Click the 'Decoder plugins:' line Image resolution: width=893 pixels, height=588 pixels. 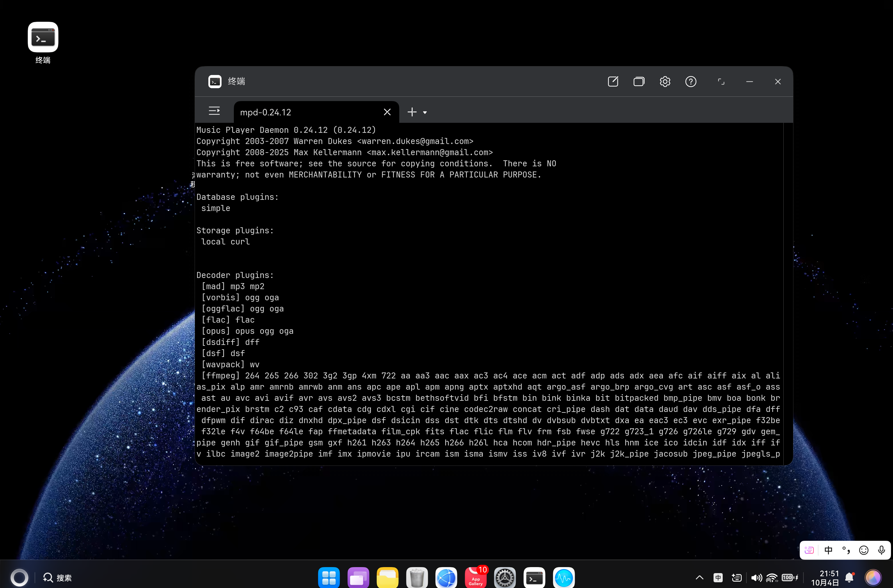tap(235, 275)
